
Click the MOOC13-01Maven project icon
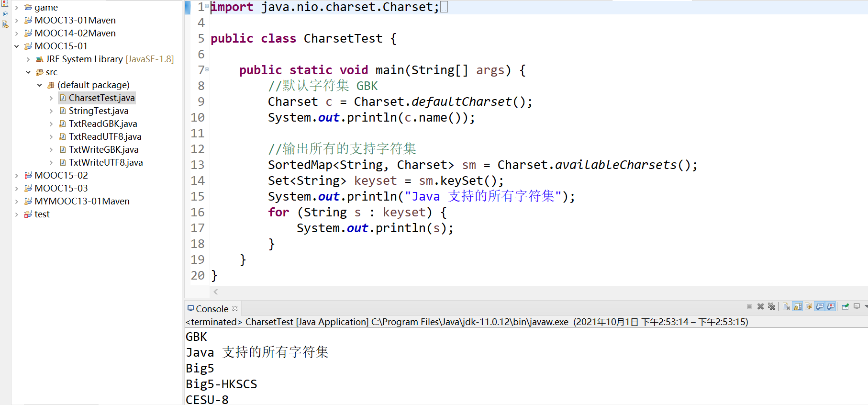tap(28, 21)
